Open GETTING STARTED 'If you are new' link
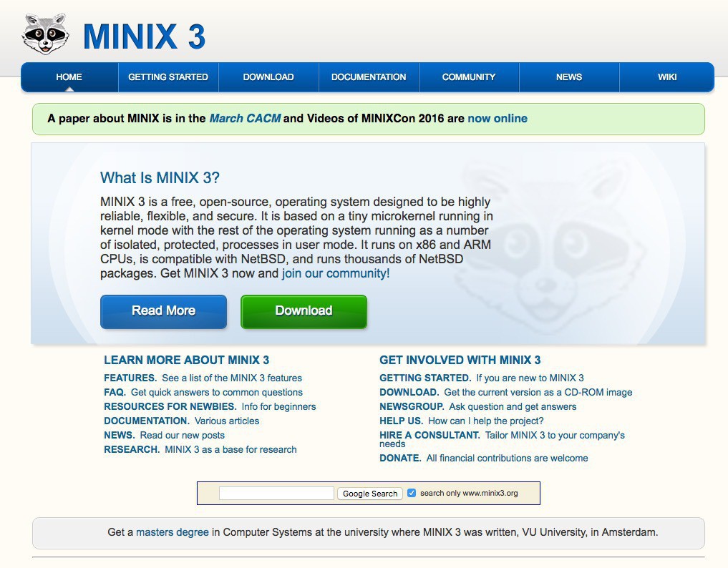 (482, 378)
